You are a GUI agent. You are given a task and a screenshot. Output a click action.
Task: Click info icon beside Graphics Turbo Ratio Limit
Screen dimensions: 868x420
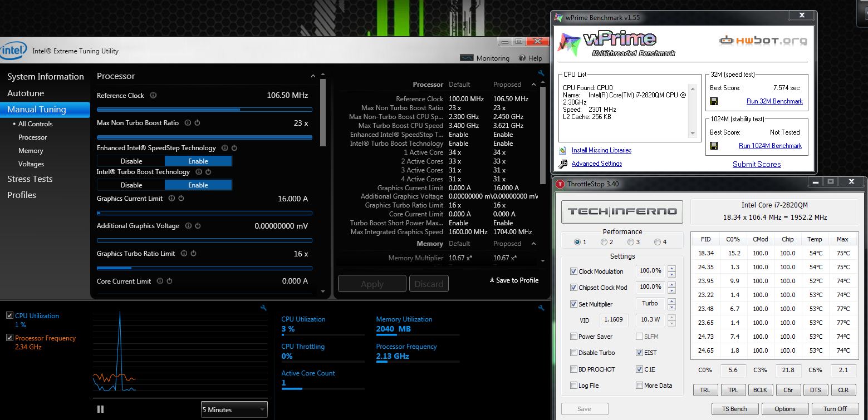(184, 253)
